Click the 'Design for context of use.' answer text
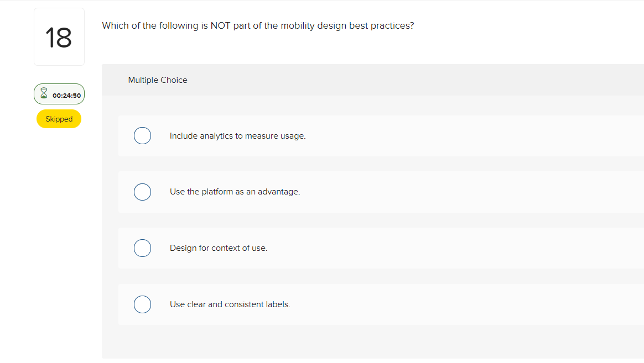 click(x=219, y=248)
